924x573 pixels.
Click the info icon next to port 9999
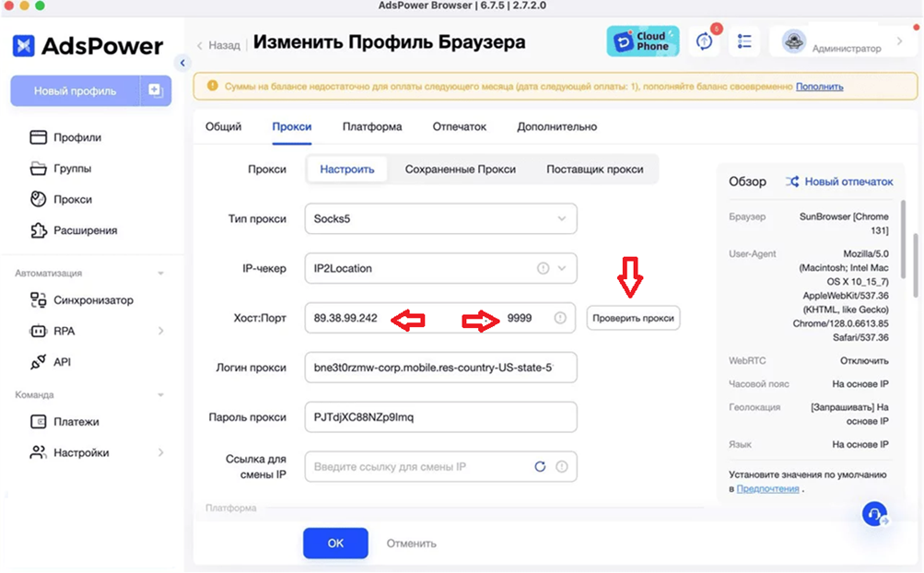[560, 318]
